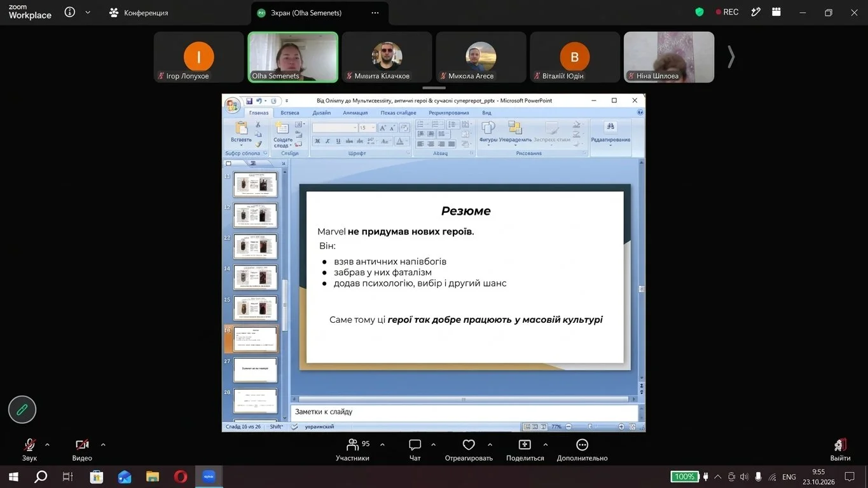868x488 pixels.
Task: Show next participants with the right chevron
Action: click(731, 57)
